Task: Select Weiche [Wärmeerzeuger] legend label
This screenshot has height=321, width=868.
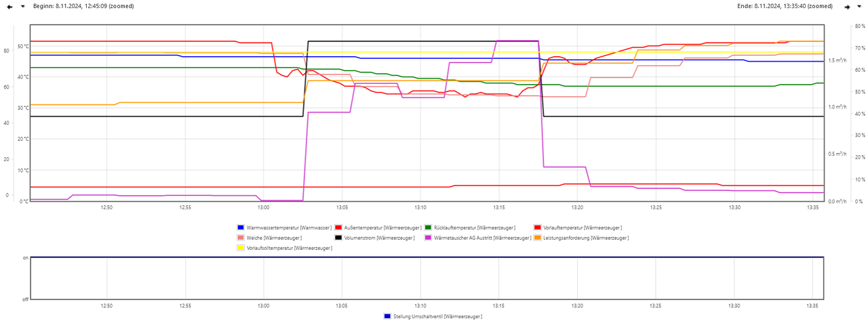Action: click(275, 238)
